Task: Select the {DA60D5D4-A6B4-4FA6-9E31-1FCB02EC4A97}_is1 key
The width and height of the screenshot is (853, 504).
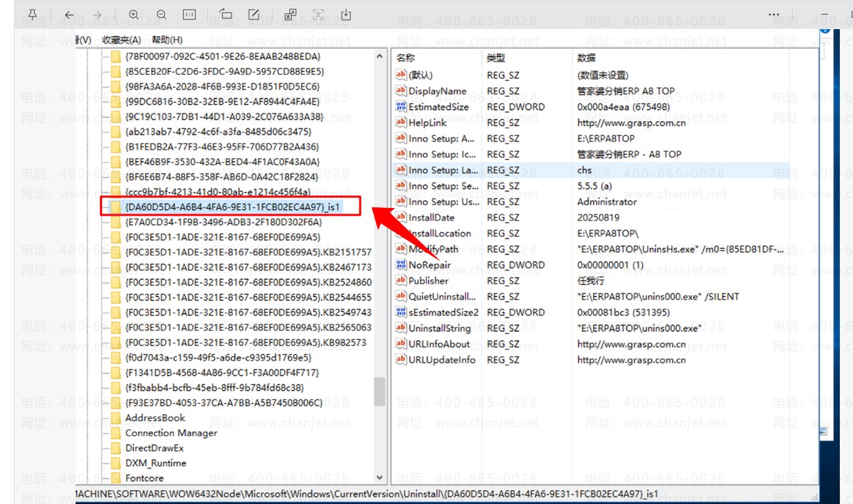Action: click(x=233, y=207)
